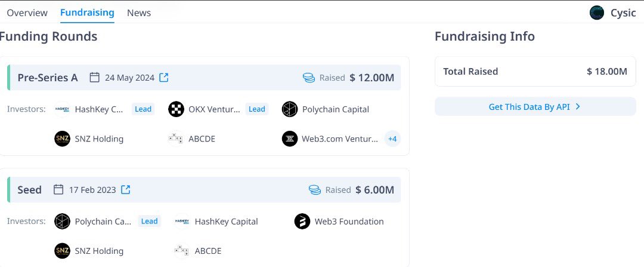This screenshot has width=644, height=267.
Task: Open Polychain Ca... link in Seed round
Action: tap(103, 222)
